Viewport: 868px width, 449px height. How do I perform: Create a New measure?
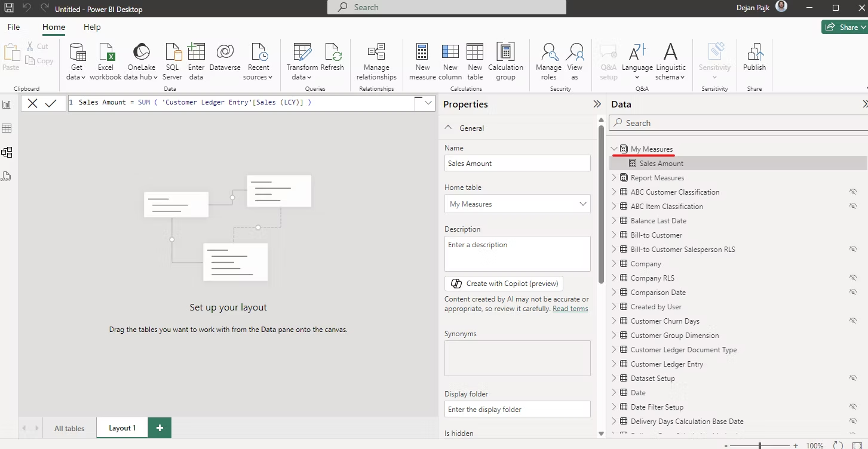[422, 53]
